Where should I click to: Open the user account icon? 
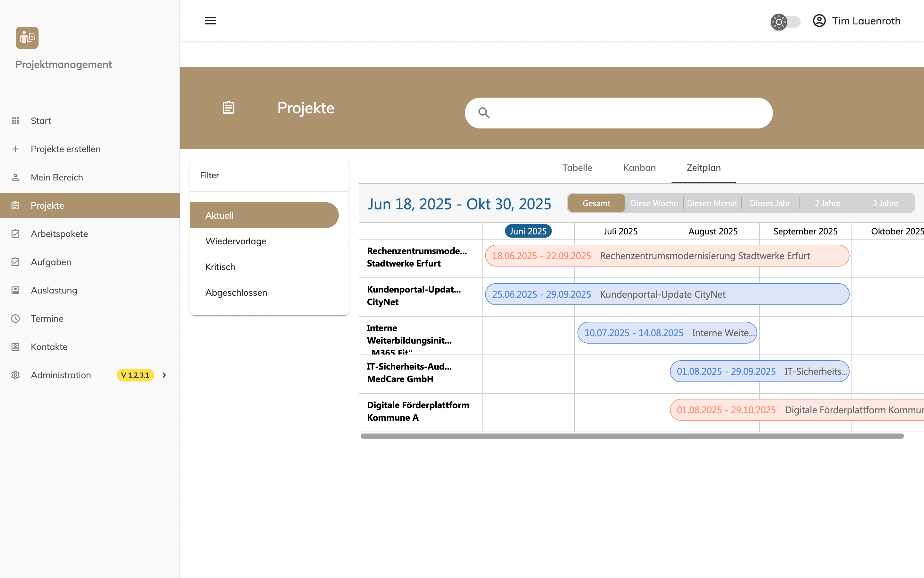819,21
